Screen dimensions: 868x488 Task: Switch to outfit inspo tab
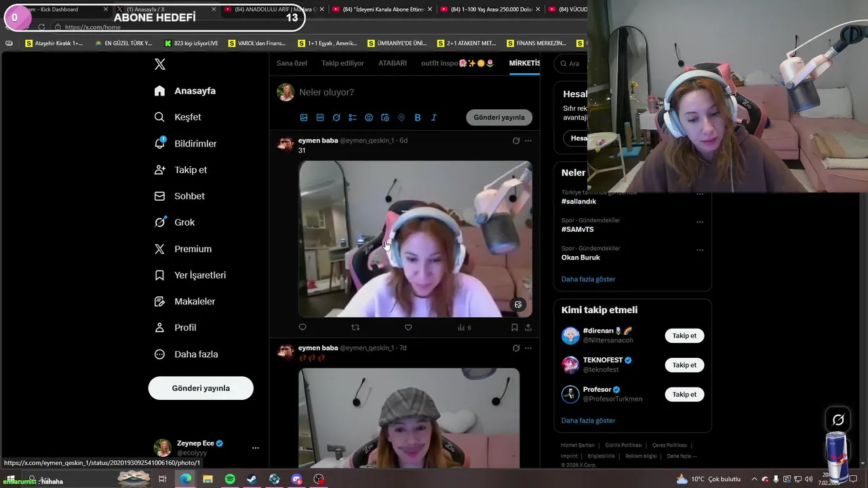click(x=457, y=63)
